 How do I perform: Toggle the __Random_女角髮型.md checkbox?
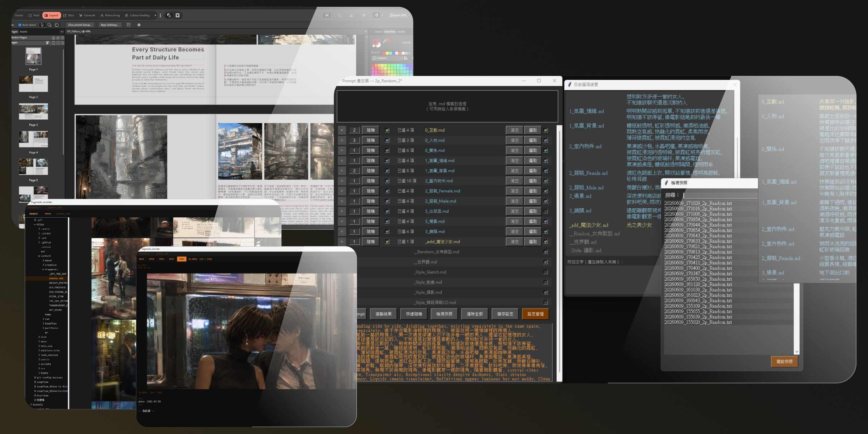click(x=546, y=252)
